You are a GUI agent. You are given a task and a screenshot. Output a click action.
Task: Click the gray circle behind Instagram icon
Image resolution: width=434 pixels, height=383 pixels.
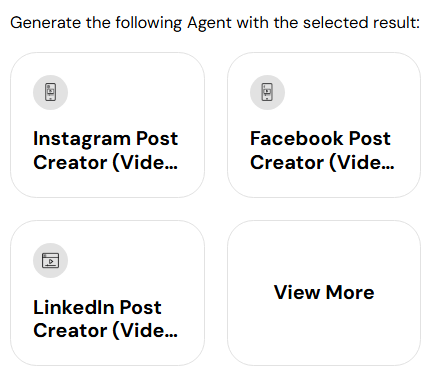click(x=50, y=92)
